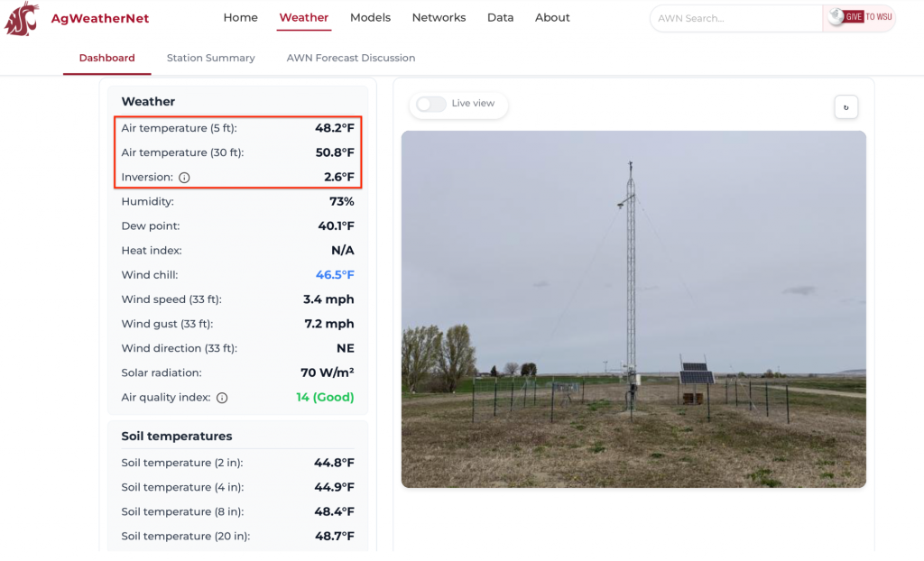
Task: Toggle Live view off for the camera
Action: tap(430, 105)
